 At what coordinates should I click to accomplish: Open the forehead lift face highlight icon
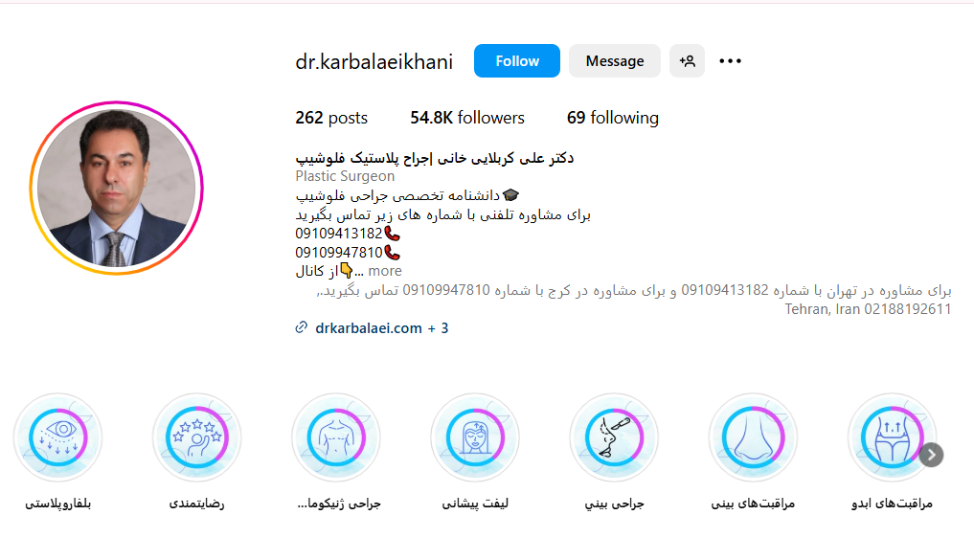tap(475, 437)
